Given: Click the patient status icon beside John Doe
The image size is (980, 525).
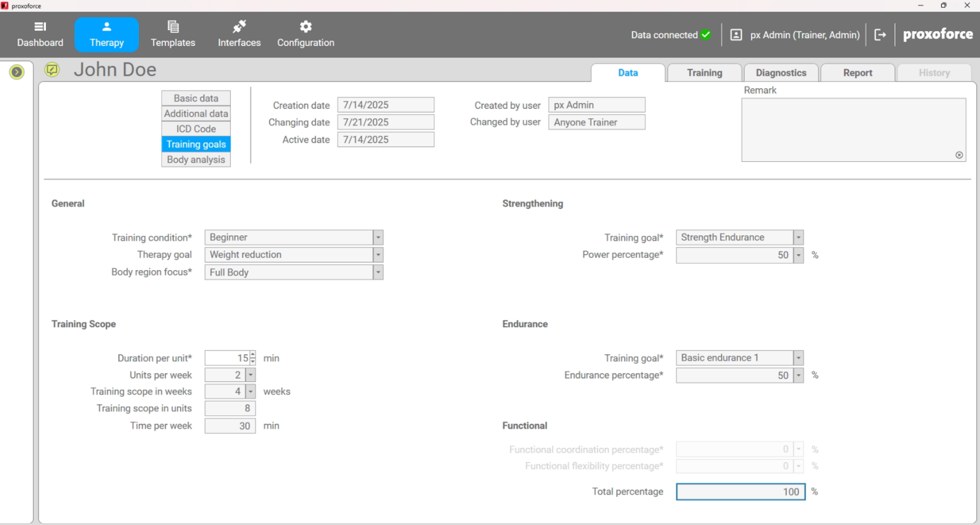Looking at the screenshot, I should point(52,70).
